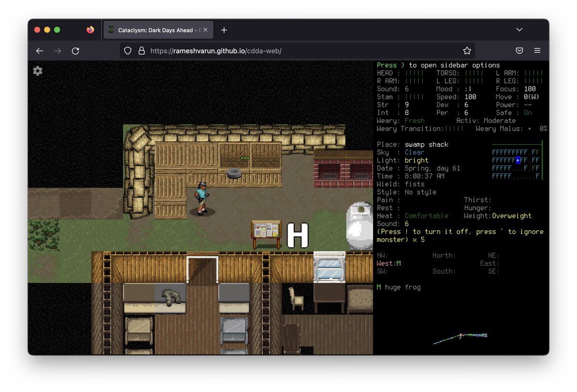Click the 'Style: No style' line
This screenshot has width=577, height=392.
point(407,192)
